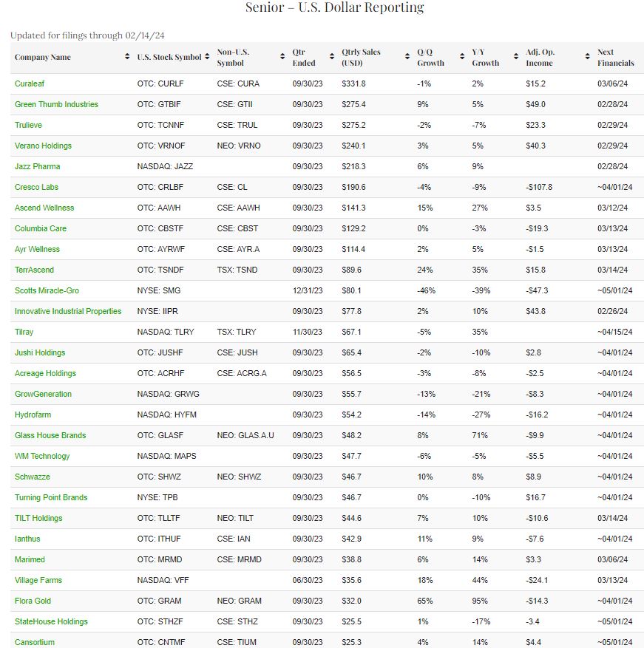Click the Non-U.S. Symbol sort arrows
The height and width of the screenshot is (648, 644).
pyautogui.click(x=282, y=58)
